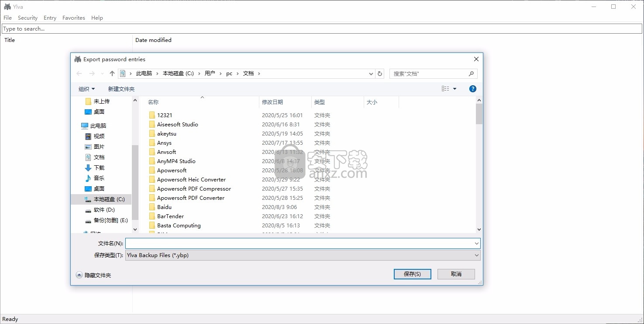Click the search magnifier icon in the dialog
The width and height of the screenshot is (644, 324).
tap(471, 73)
